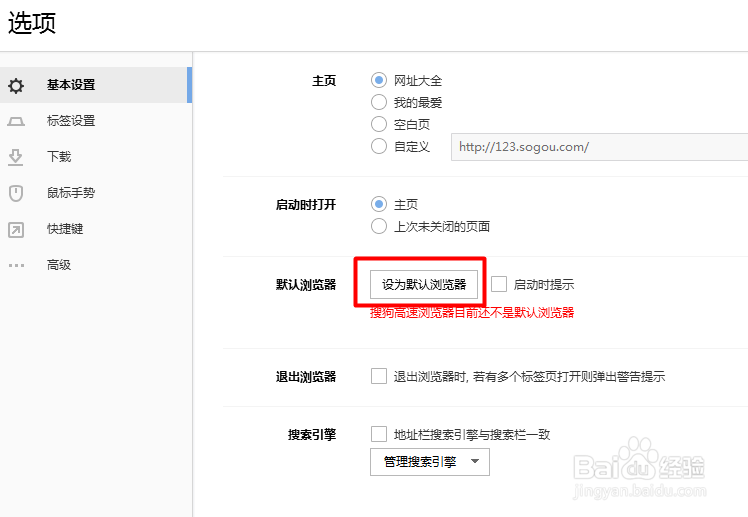The height and width of the screenshot is (517, 748).
Task: Click the 启动时打开 section label
Action: tap(306, 205)
